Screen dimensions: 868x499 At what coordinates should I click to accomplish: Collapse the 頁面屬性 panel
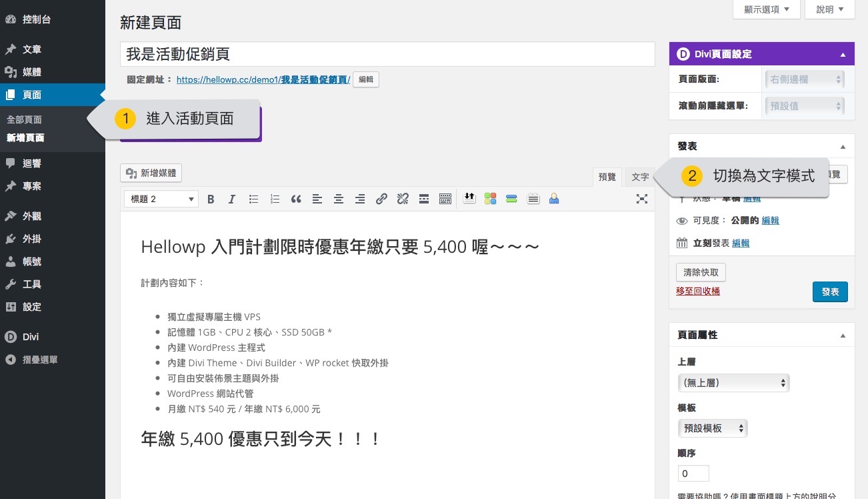coord(843,336)
